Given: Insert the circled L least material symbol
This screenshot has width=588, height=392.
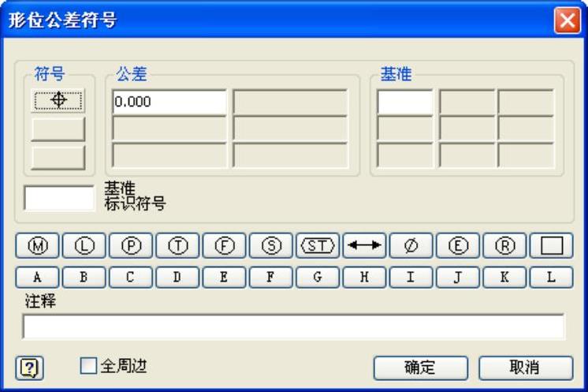Looking at the screenshot, I should (x=84, y=246).
